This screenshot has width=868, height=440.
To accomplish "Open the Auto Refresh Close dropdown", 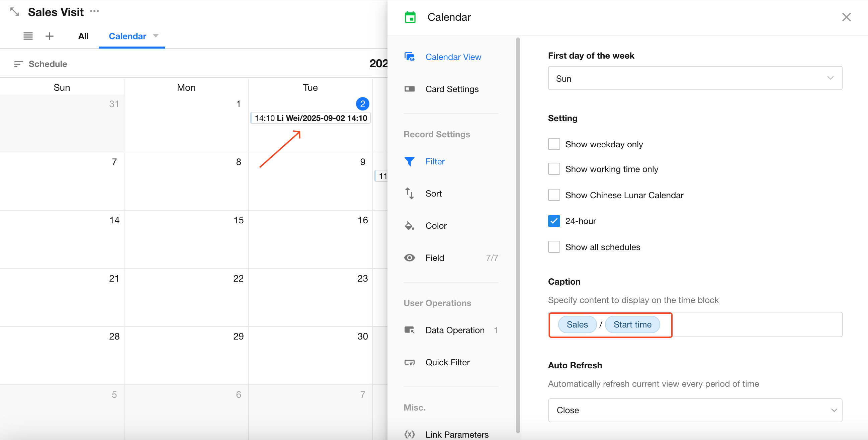I will pyautogui.click(x=694, y=410).
